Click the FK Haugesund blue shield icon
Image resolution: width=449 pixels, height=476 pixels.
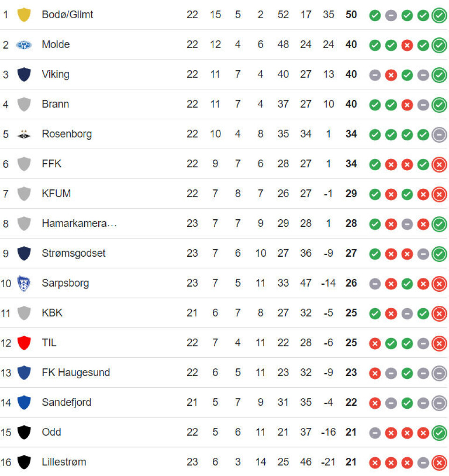(24, 373)
